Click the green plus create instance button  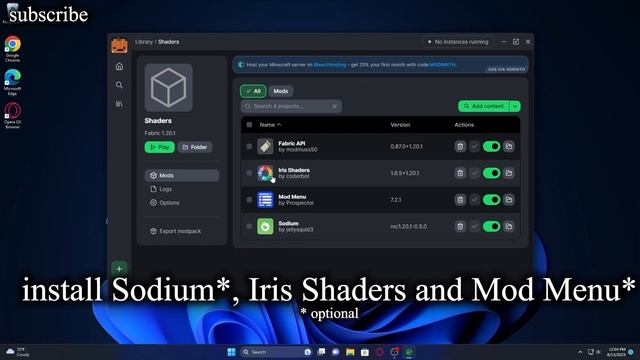coord(119,269)
